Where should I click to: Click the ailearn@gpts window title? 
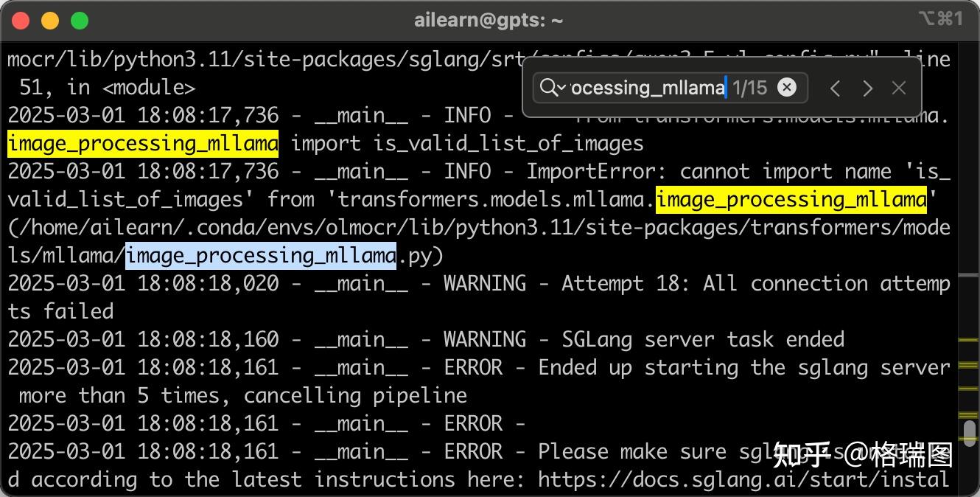489,21
